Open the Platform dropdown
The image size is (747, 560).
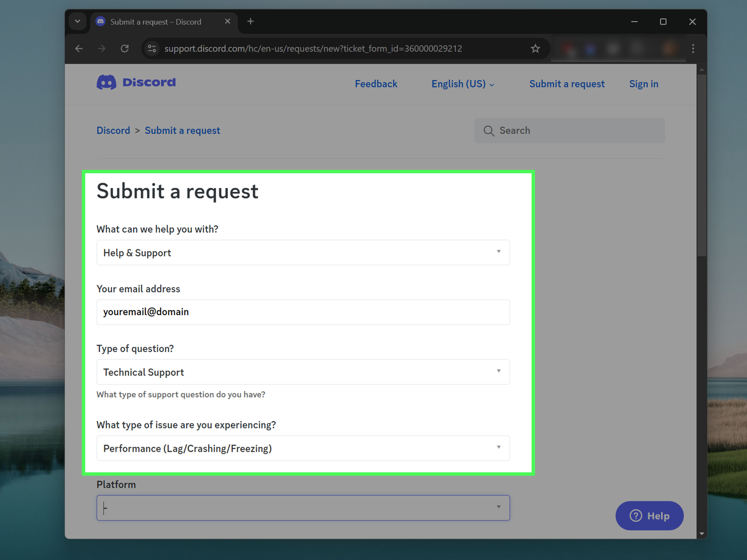pos(303,508)
